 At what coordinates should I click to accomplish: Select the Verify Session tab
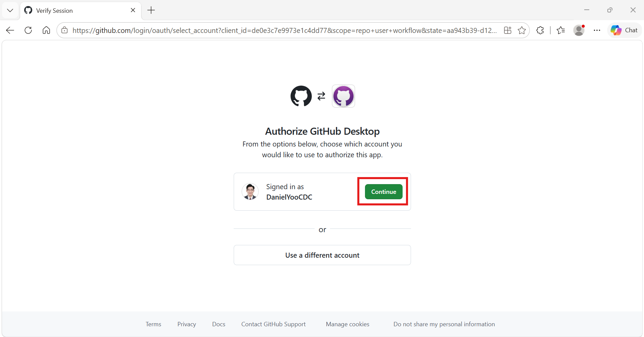point(81,10)
